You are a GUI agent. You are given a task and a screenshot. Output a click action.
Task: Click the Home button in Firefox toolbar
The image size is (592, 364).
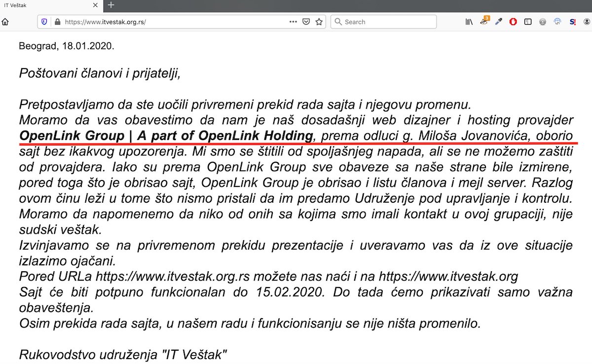pos(5,22)
